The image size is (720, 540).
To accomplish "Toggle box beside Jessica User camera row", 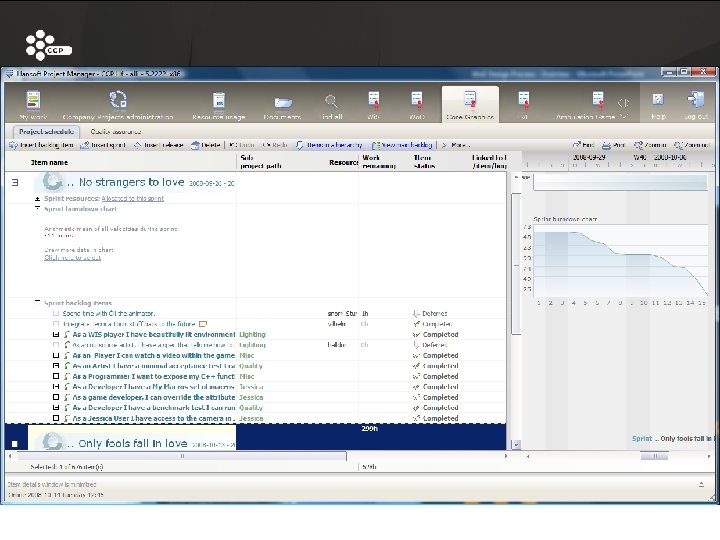I will [56, 418].
